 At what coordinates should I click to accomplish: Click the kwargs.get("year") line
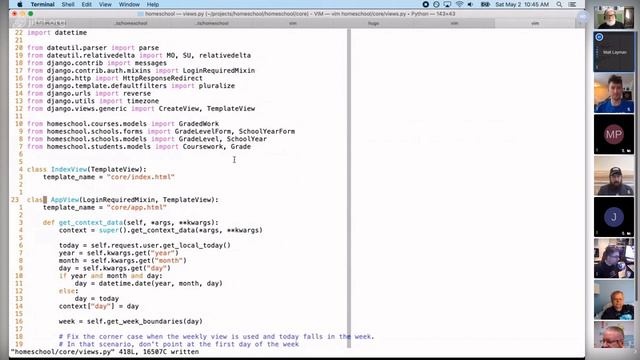tap(119, 253)
